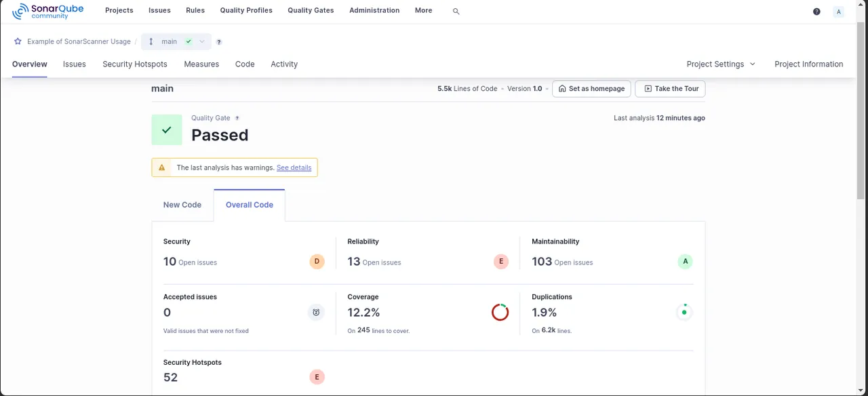Screen dimensions: 868x396
Task: Open the user avatar 'A' menu
Action: click(x=839, y=12)
